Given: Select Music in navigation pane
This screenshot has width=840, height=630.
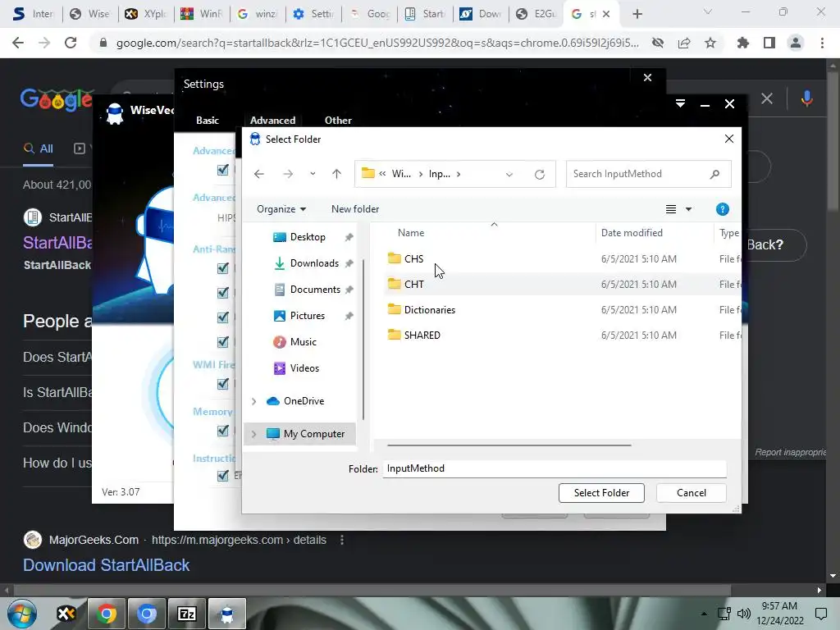Looking at the screenshot, I should pos(303,342).
